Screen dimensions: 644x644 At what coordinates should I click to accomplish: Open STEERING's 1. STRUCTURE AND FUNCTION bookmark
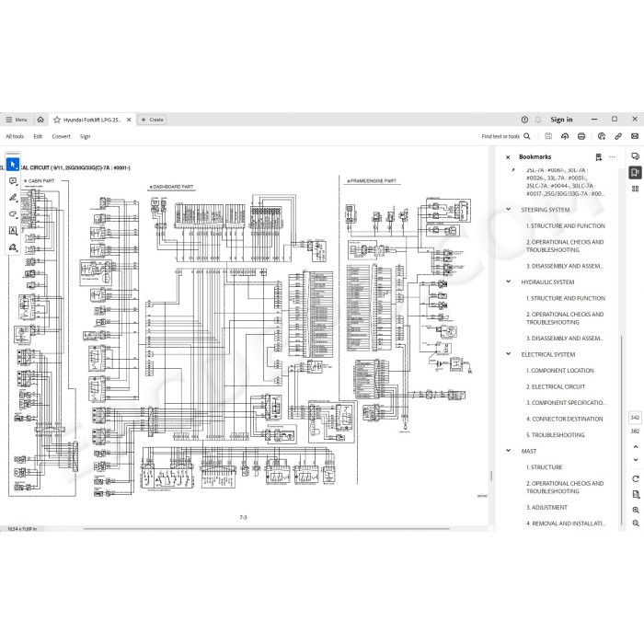tap(566, 226)
